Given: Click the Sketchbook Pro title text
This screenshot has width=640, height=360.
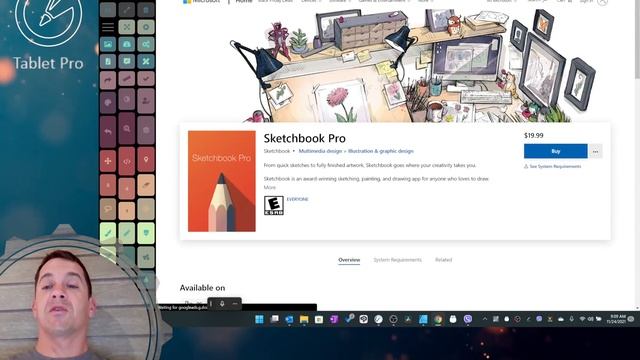Looking at the screenshot, I should (x=304, y=138).
